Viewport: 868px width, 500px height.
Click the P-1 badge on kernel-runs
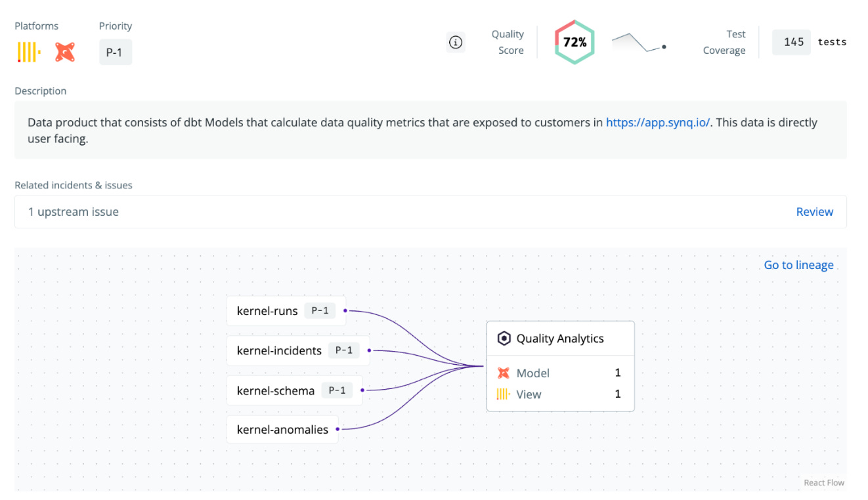[x=320, y=311]
